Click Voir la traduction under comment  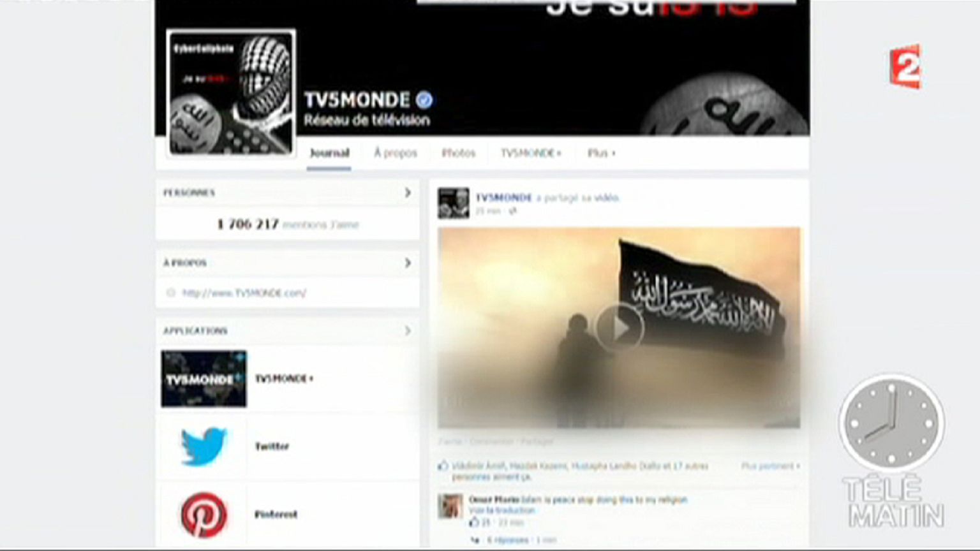click(502, 510)
